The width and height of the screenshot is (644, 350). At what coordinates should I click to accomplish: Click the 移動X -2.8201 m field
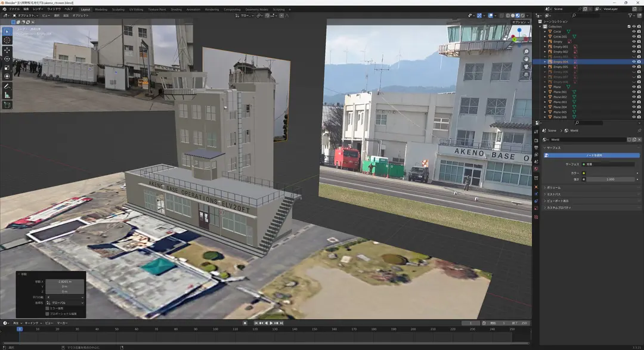coord(64,282)
